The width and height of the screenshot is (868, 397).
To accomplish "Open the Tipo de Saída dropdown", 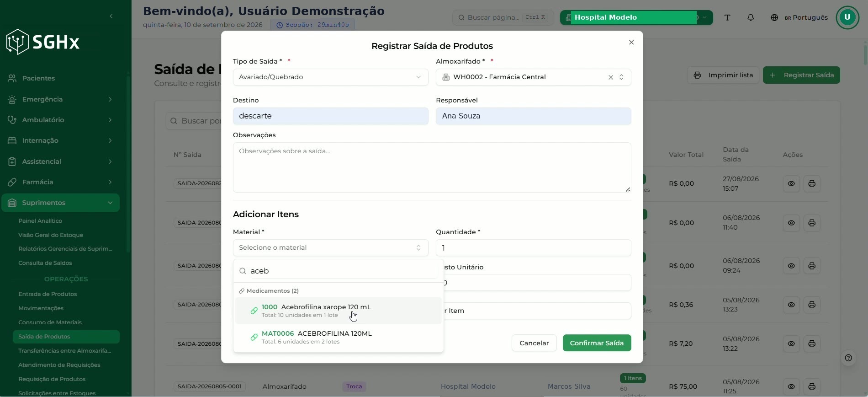I will tap(330, 77).
